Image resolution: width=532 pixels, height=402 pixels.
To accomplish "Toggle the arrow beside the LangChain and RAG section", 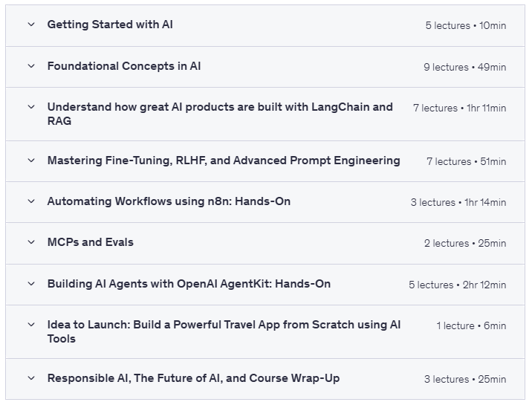I will (31, 107).
